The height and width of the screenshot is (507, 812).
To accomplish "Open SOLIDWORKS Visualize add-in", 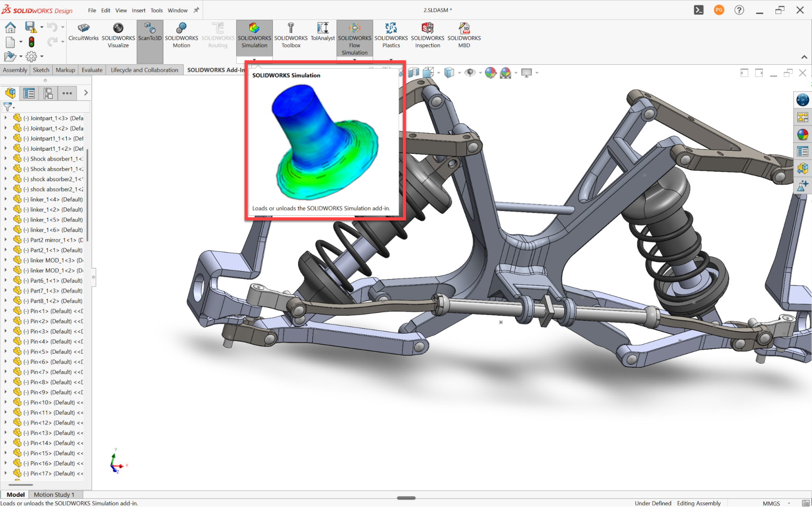I will (118, 35).
